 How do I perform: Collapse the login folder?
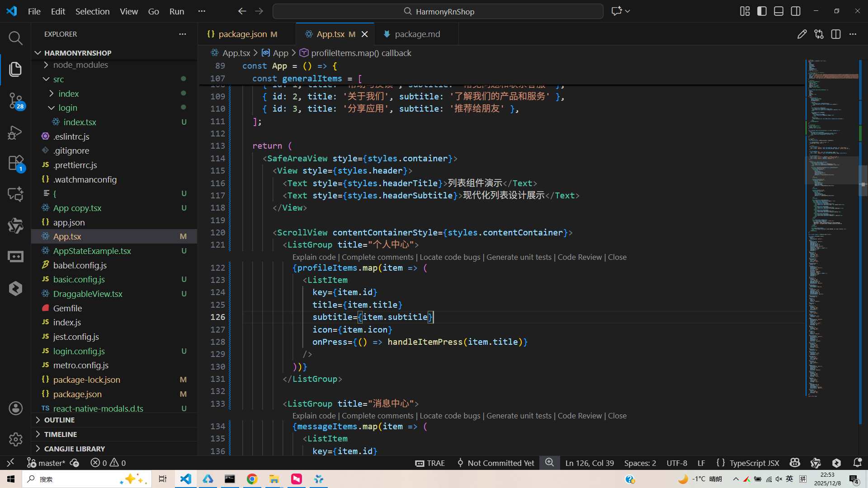point(67,108)
